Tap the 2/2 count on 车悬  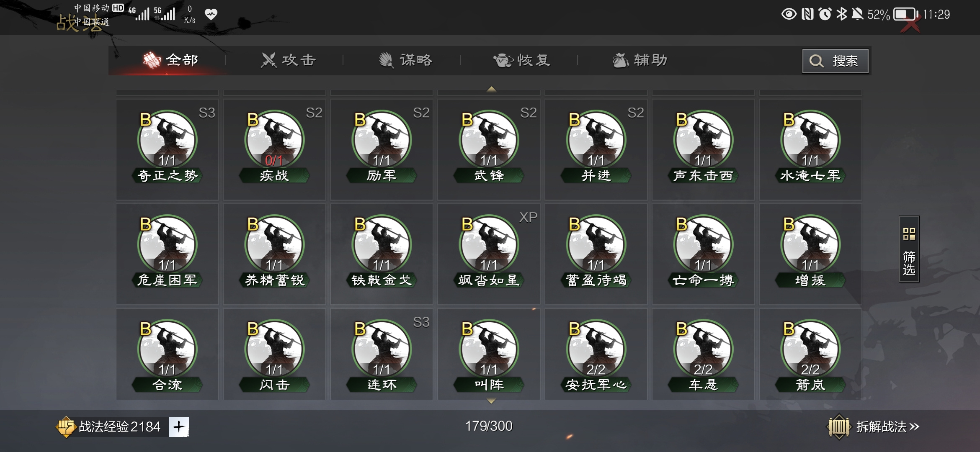pyautogui.click(x=703, y=370)
